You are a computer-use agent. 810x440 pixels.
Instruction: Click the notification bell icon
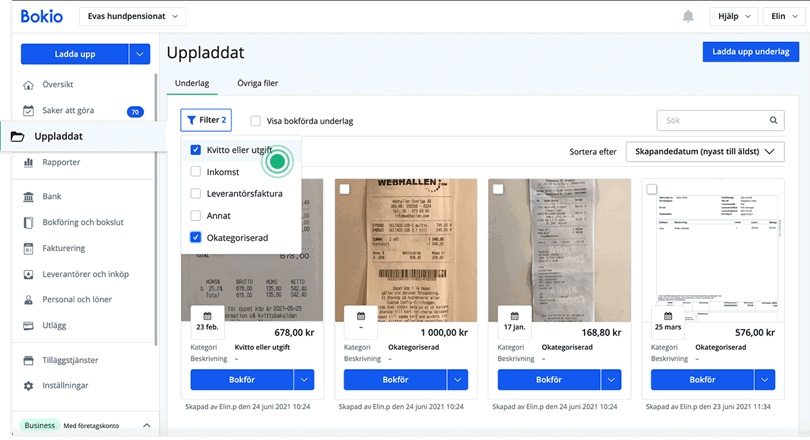pyautogui.click(x=688, y=16)
